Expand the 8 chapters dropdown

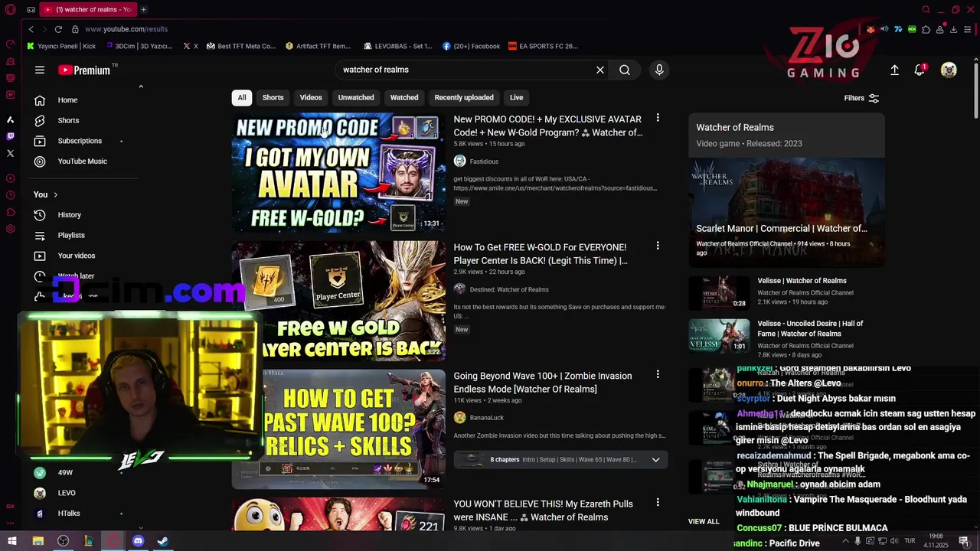pyautogui.click(x=655, y=460)
